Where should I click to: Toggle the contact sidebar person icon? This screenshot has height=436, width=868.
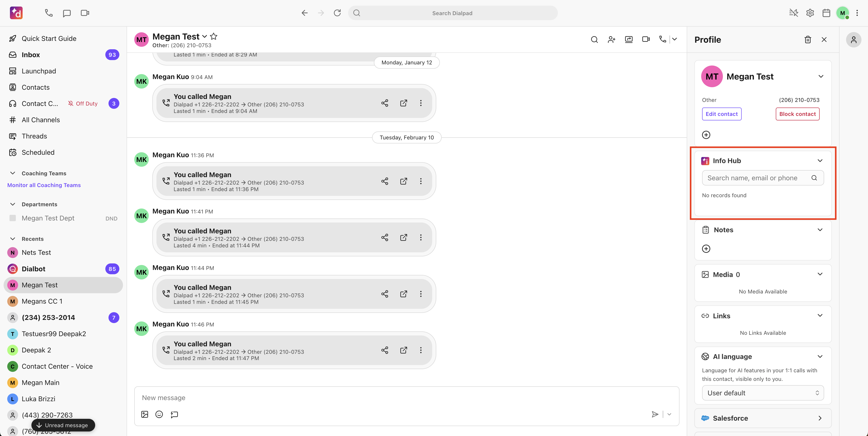(x=854, y=40)
